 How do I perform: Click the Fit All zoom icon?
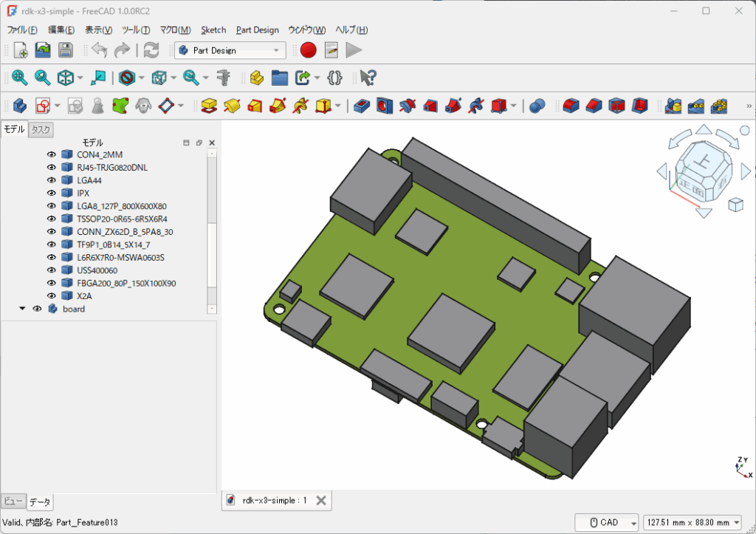(x=19, y=78)
